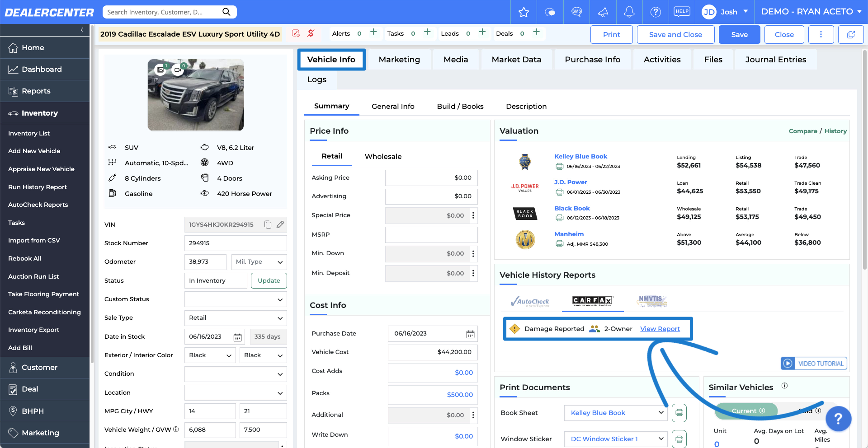Add a new task with plus icon
Viewport: 868px width, 448px height.
[x=427, y=32]
